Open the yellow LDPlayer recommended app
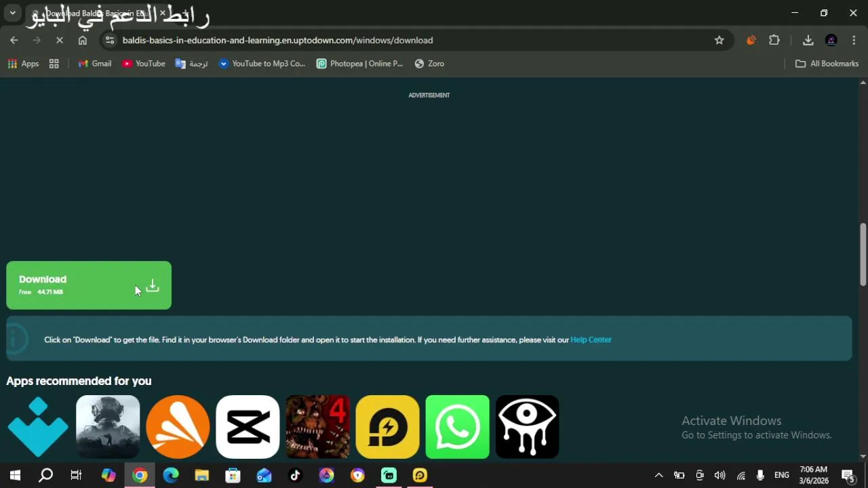Image resolution: width=868 pixels, height=488 pixels. [387, 427]
